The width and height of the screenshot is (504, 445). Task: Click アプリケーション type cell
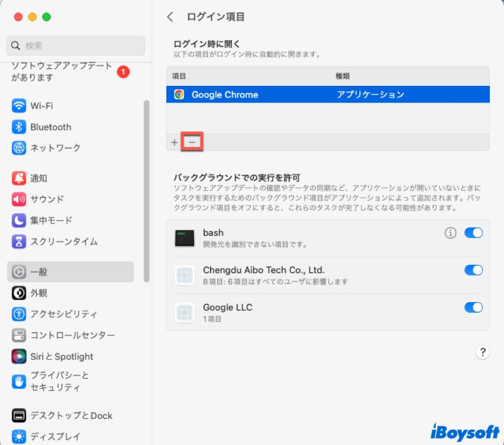pyautogui.click(x=370, y=94)
